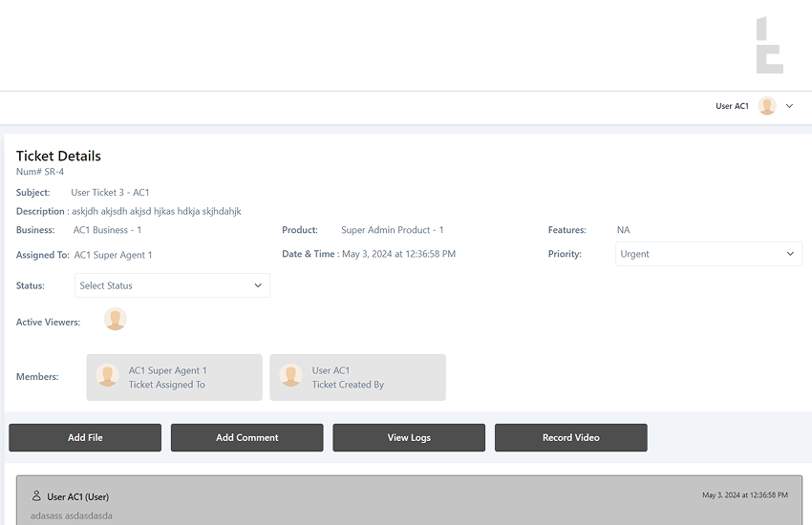Click the user icon beside comment author

(x=36, y=496)
